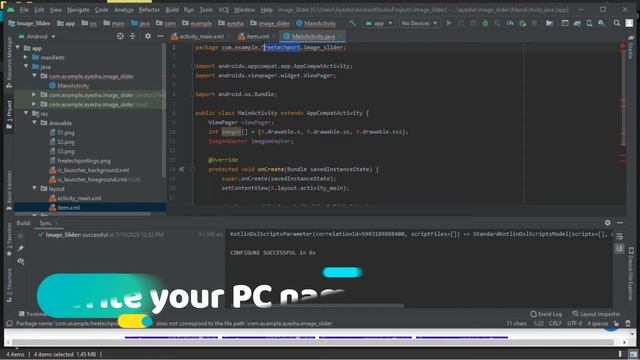This screenshot has width=640, height=360.
Task: Click the user account icon top right
Action: click(x=629, y=23)
